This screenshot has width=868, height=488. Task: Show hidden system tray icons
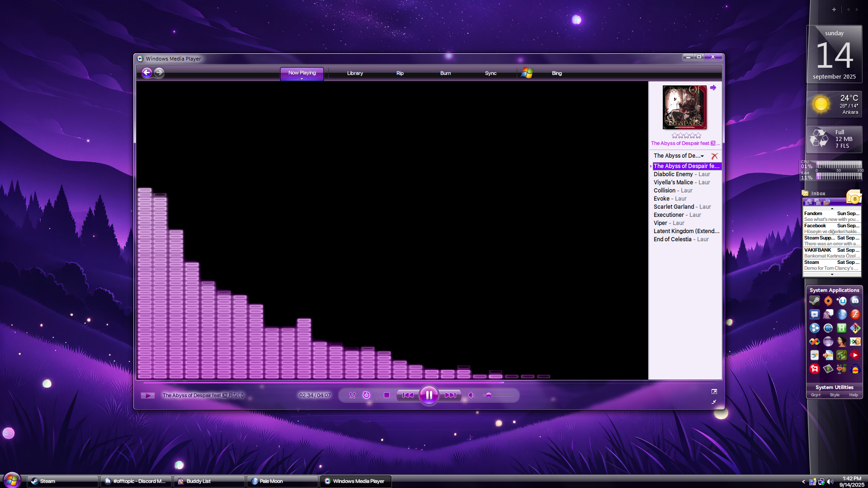803,482
